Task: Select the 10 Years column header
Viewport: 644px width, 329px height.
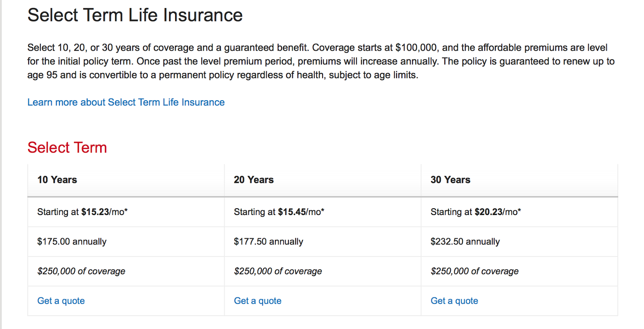Action: tap(57, 180)
